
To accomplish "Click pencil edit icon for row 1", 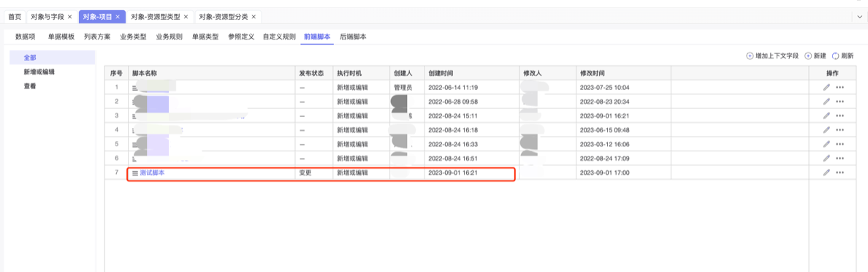I will pyautogui.click(x=826, y=87).
